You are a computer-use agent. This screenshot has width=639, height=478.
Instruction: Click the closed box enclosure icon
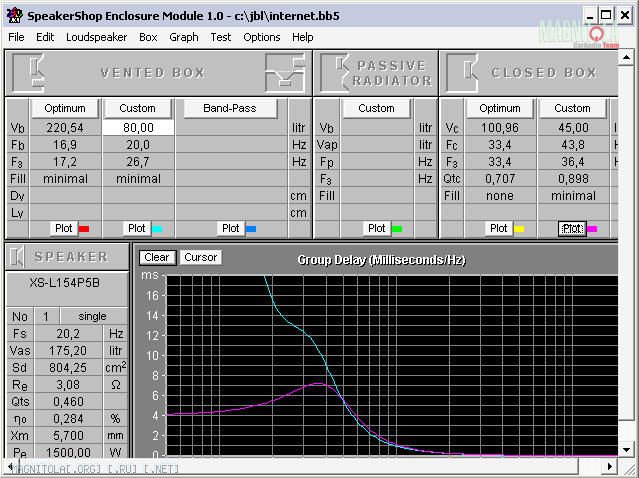[x=462, y=73]
